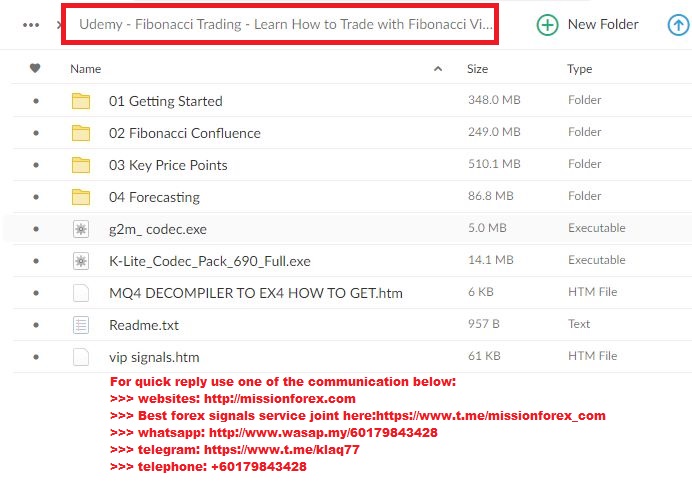This screenshot has width=692, height=495.
Task: Click the favorite dot for g2m_ codec.exe
Action: (x=36, y=229)
